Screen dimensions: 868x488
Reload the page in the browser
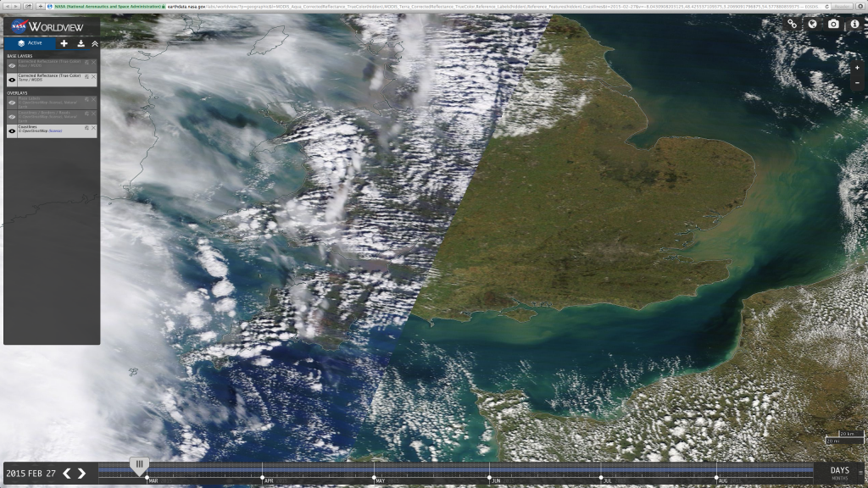(826, 6)
